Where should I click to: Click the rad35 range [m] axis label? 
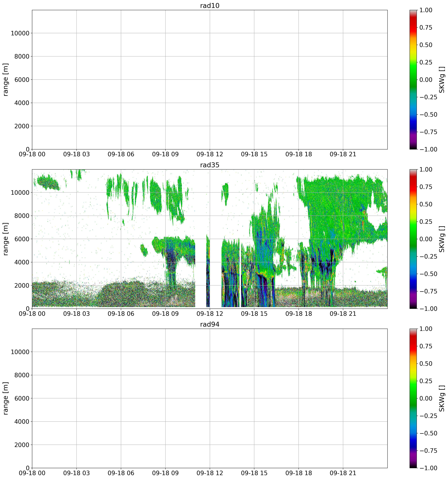click(x=6, y=239)
